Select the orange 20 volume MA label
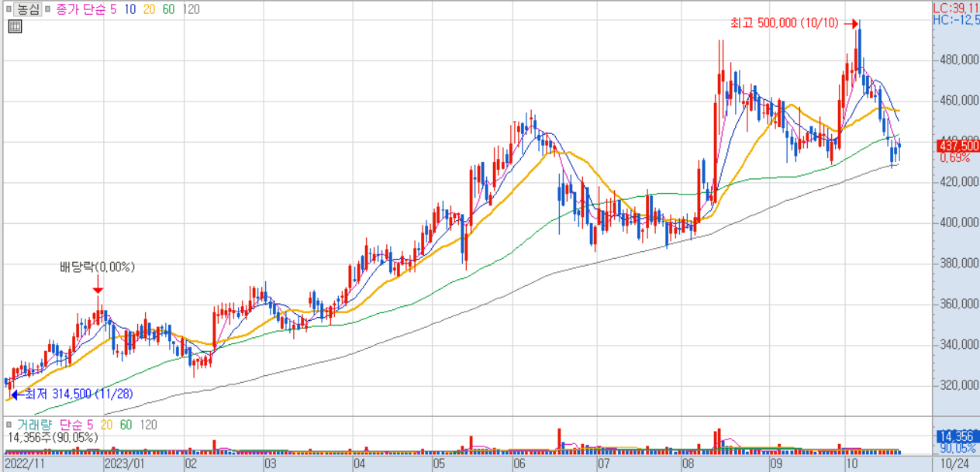 coord(106,424)
